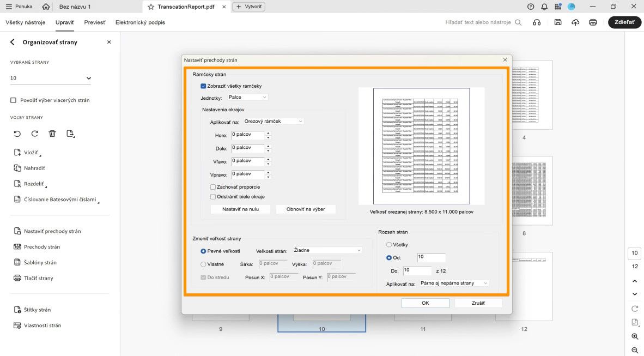Viewport: 644px width, 356px height.
Task: Go back from Organizovať strany panel
Action: coord(13,42)
